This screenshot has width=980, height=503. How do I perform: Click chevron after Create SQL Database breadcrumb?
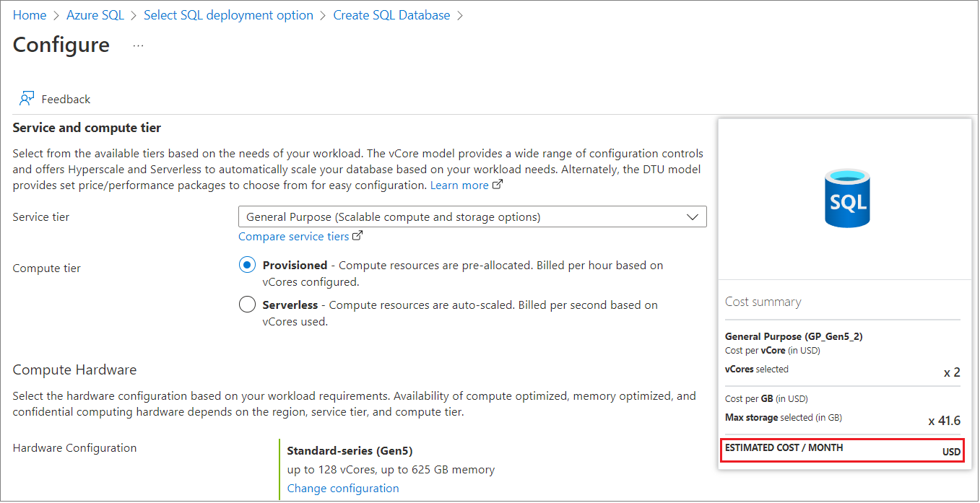461,15
